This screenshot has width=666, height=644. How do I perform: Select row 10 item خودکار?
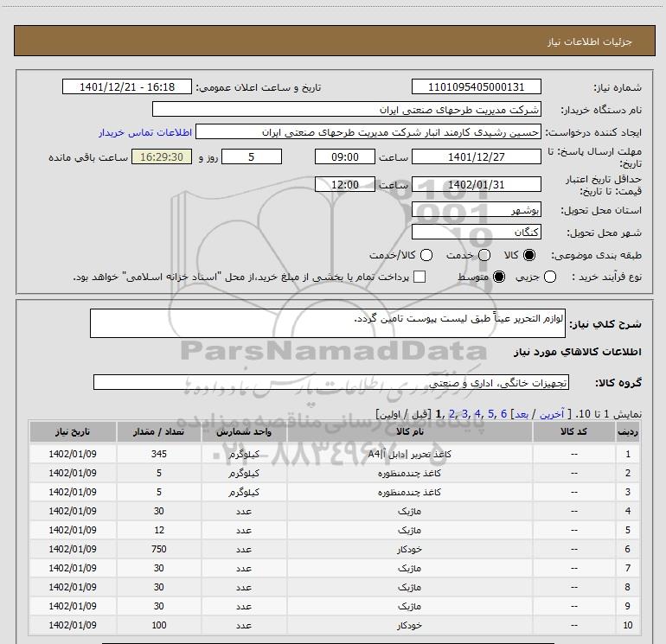(x=409, y=625)
